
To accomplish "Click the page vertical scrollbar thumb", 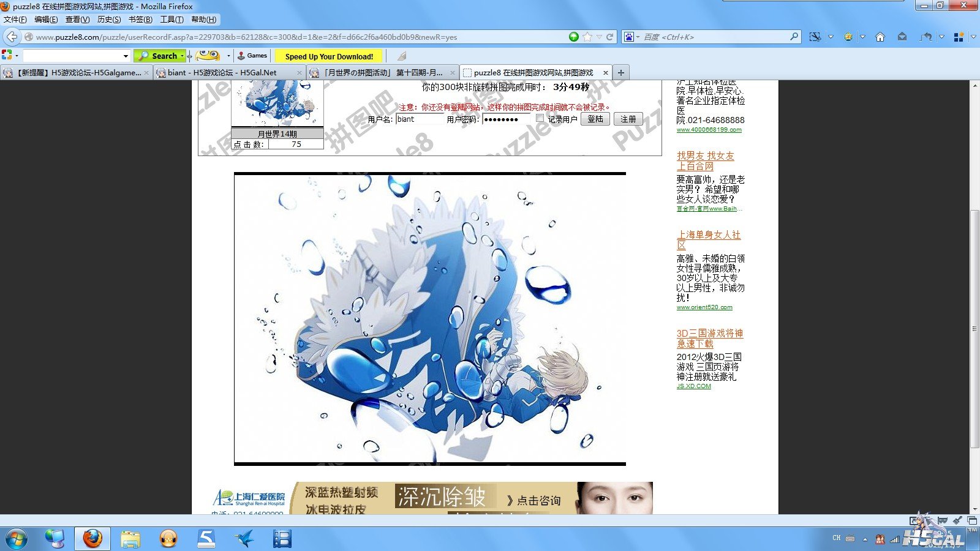I will click(974, 328).
